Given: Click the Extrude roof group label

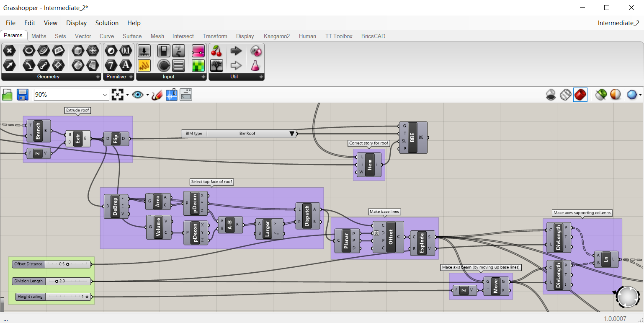Looking at the screenshot, I should tap(78, 111).
